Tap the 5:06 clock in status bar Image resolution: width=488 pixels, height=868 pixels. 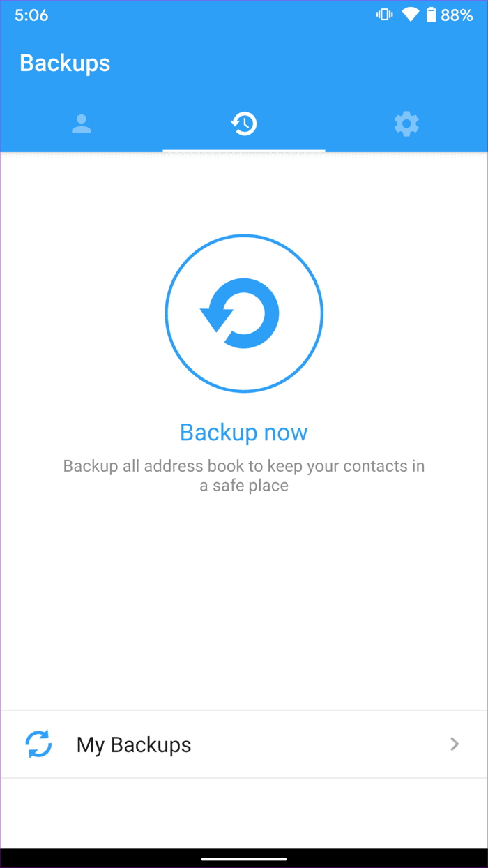point(31,15)
